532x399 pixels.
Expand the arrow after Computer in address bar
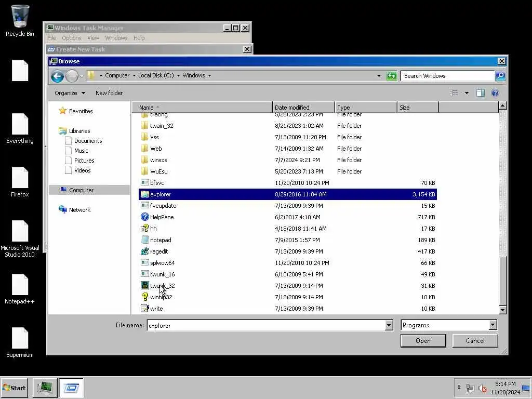134,76
